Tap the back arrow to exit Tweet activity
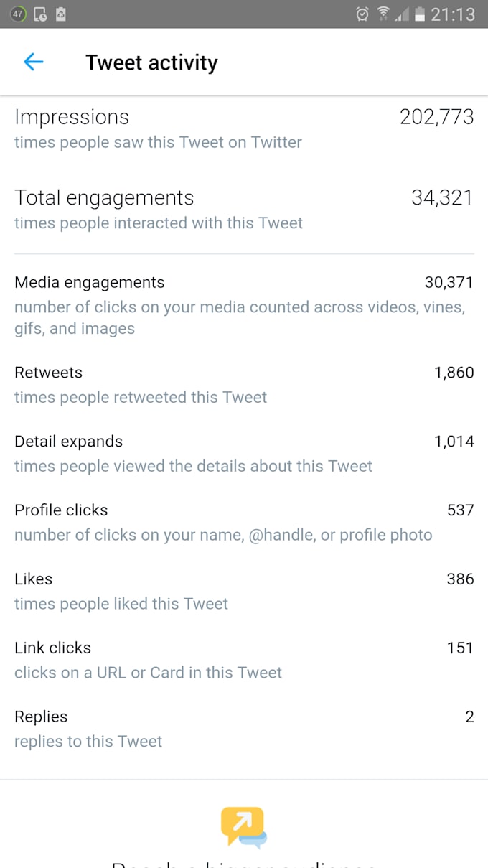Screen dimensions: 488x868 tap(33, 62)
